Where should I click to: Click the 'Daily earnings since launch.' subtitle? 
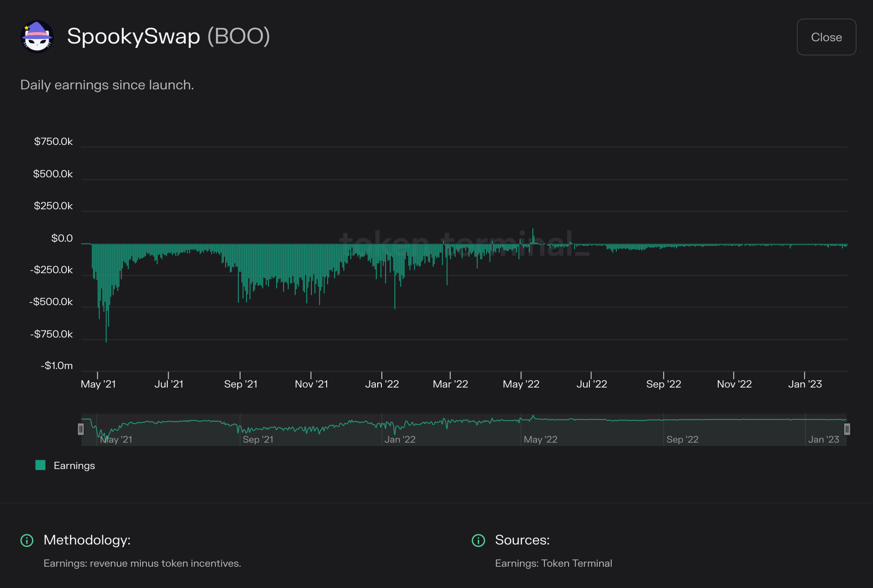click(107, 85)
